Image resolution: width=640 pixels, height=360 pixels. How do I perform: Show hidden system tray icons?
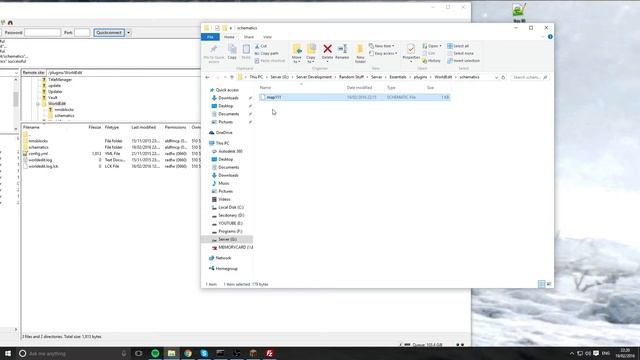click(571, 353)
